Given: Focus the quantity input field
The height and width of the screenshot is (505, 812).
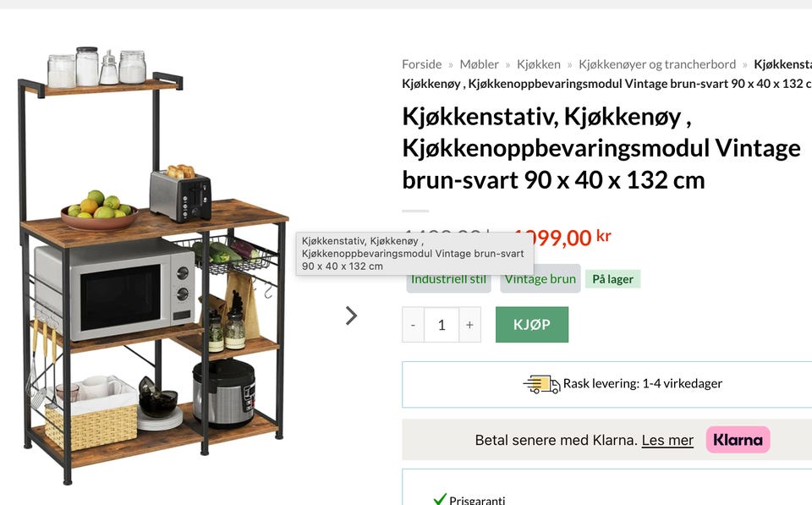Looking at the screenshot, I should pos(442,325).
